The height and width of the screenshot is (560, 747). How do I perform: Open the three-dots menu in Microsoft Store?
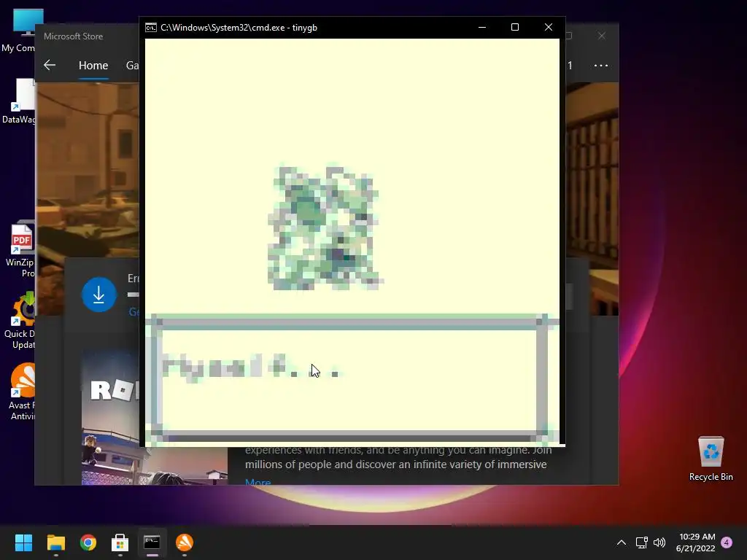601,65
